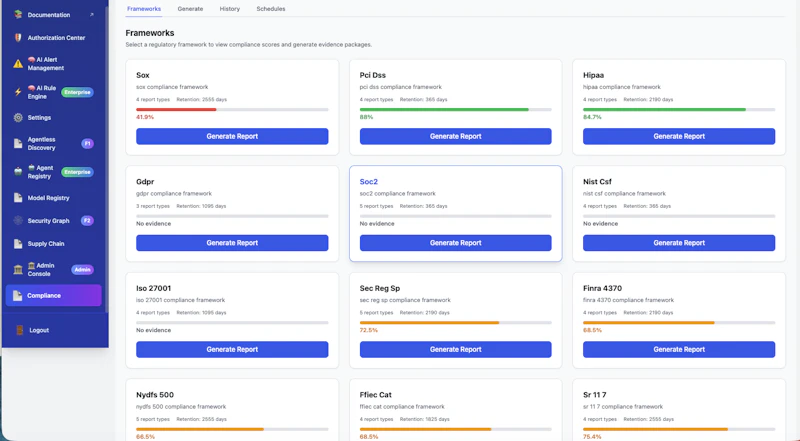The width and height of the screenshot is (800, 441).
Task: Click the AI Rule Engine lightning icon
Action: pos(18,92)
